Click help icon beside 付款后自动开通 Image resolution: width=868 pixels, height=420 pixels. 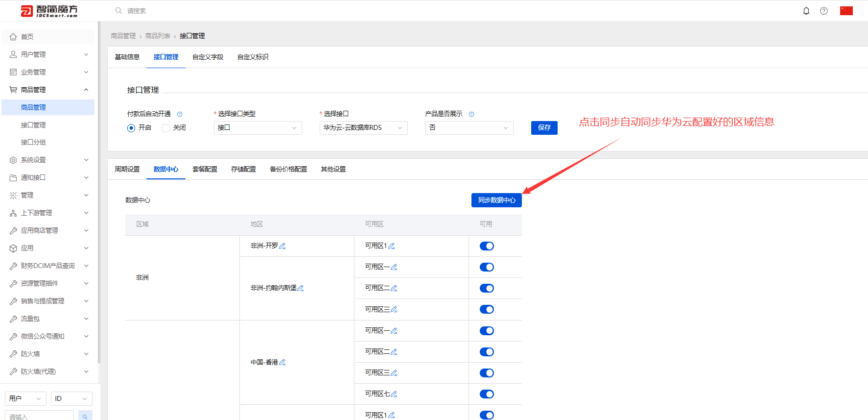point(180,114)
